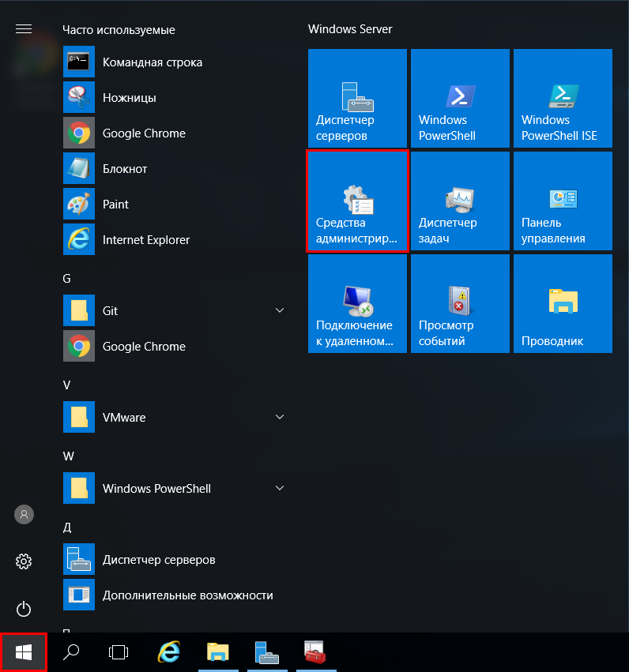The height and width of the screenshot is (672, 629).
Task: Launch the Windows PowerShell tile
Action: [x=460, y=99]
